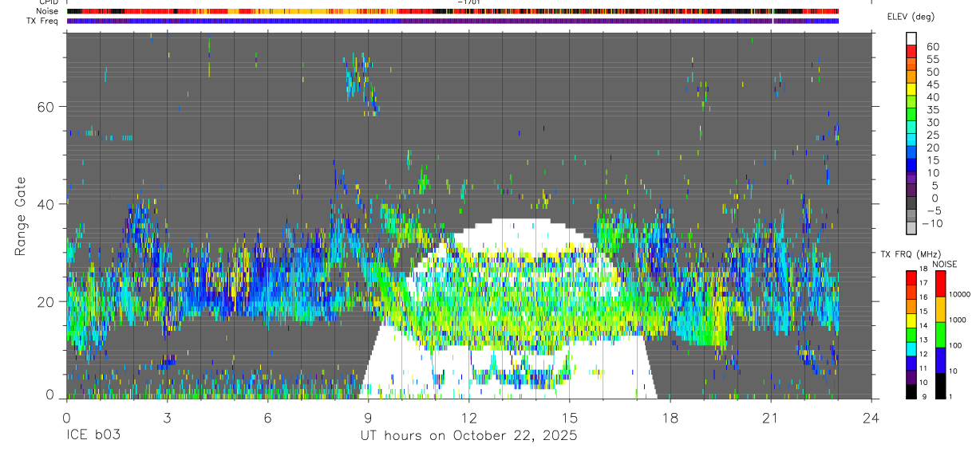
Task: Click the NOISE legend value 10000
Action: point(960,294)
